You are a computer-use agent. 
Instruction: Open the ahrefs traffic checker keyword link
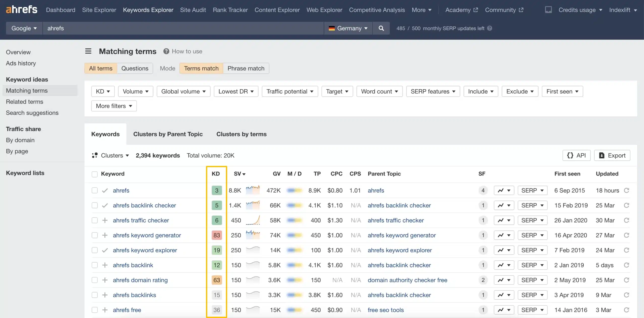click(x=141, y=220)
